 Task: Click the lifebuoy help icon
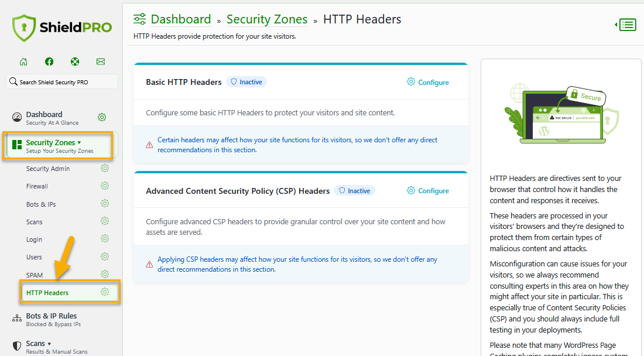pyautogui.click(x=75, y=61)
